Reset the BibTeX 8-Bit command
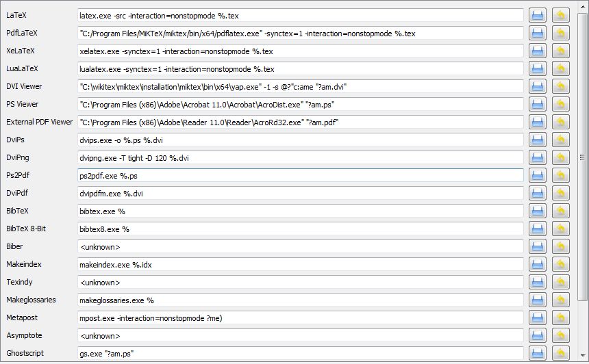 pos(560,229)
